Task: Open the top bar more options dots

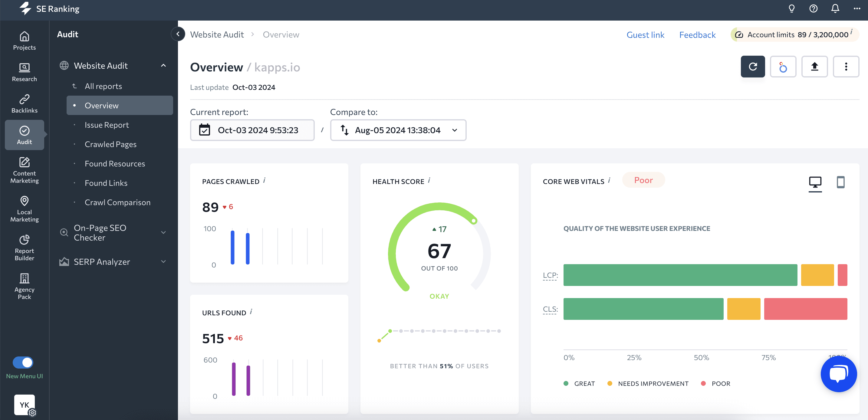Action: pyautogui.click(x=857, y=9)
